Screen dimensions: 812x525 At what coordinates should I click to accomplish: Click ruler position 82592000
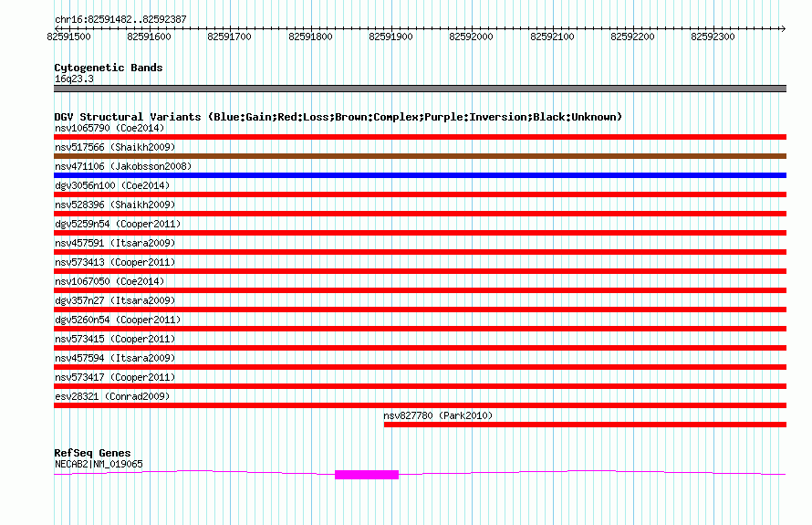(x=472, y=37)
